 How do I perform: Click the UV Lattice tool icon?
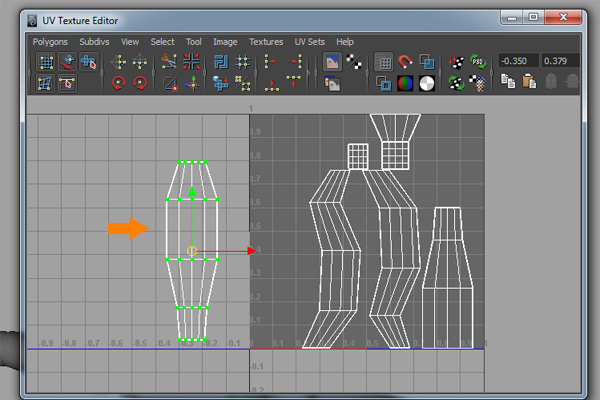[46, 62]
